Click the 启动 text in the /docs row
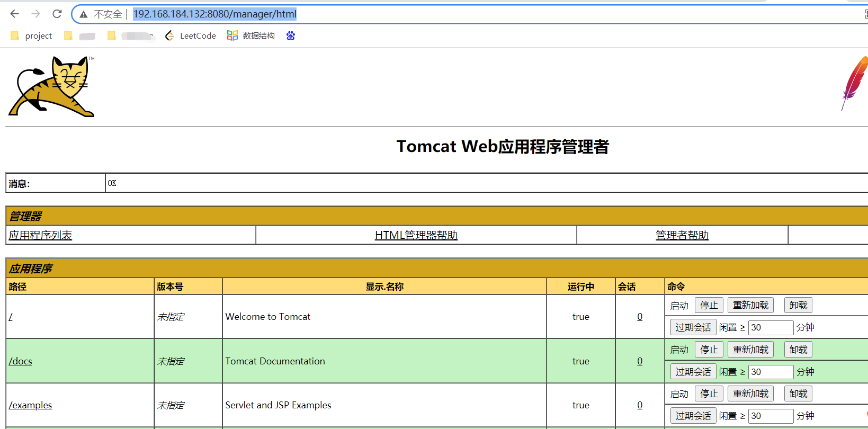868x429 pixels. point(679,350)
